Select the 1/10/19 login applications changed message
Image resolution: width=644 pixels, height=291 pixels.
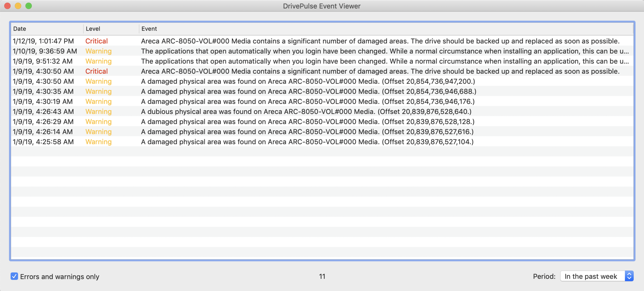click(385, 51)
